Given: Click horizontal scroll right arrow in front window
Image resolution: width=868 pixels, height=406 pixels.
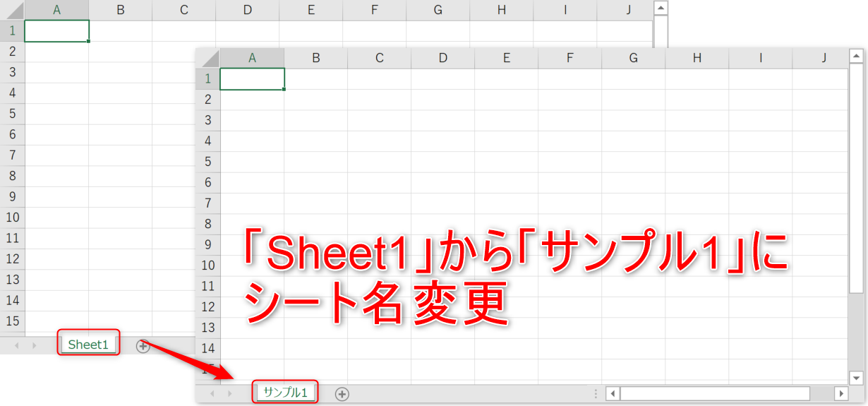Looking at the screenshot, I should tap(840, 393).
